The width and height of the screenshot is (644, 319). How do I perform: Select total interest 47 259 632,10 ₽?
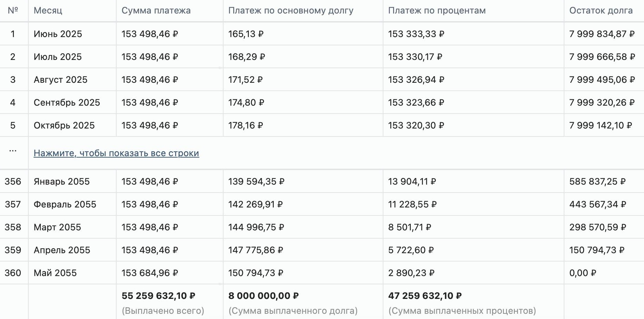pyautogui.click(x=425, y=296)
